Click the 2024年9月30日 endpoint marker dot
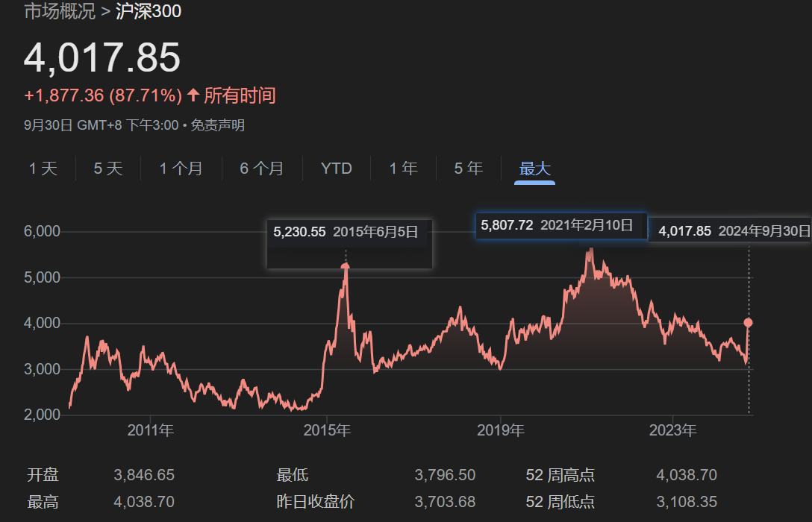This screenshot has width=812, height=522. click(x=749, y=323)
